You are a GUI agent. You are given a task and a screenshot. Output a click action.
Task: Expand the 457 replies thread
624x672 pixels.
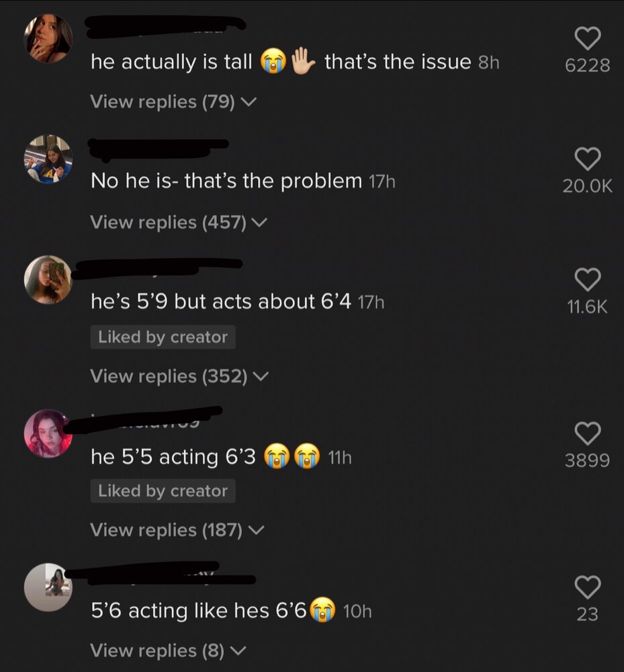179,222
